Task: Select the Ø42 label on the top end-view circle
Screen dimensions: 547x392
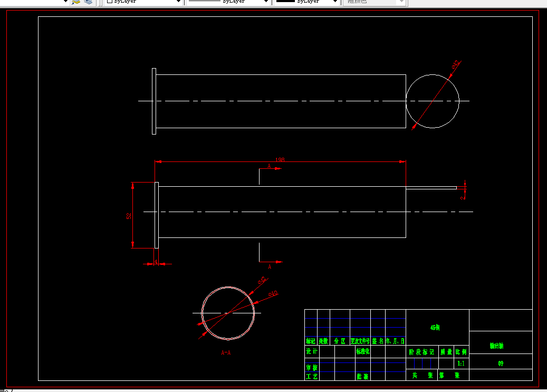Action: pyautogui.click(x=456, y=64)
